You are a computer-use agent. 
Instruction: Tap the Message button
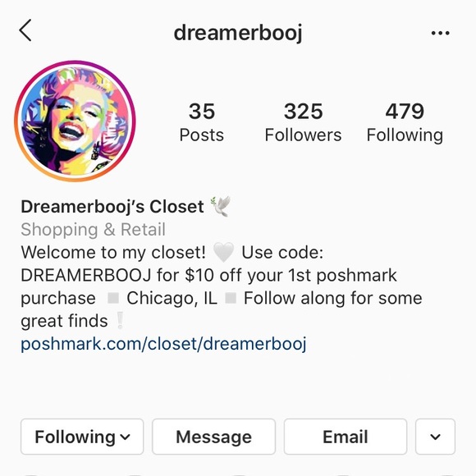pyautogui.click(x=213, y=437)
